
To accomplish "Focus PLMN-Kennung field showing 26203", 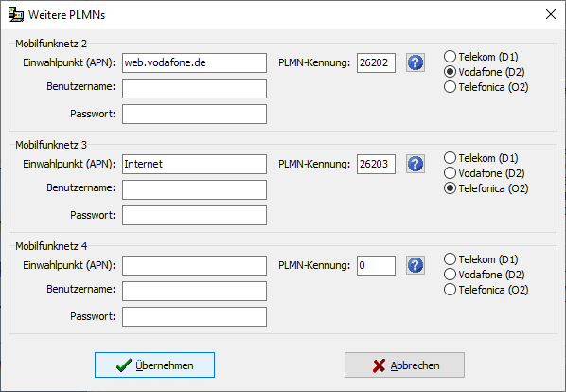I will 376,164.
